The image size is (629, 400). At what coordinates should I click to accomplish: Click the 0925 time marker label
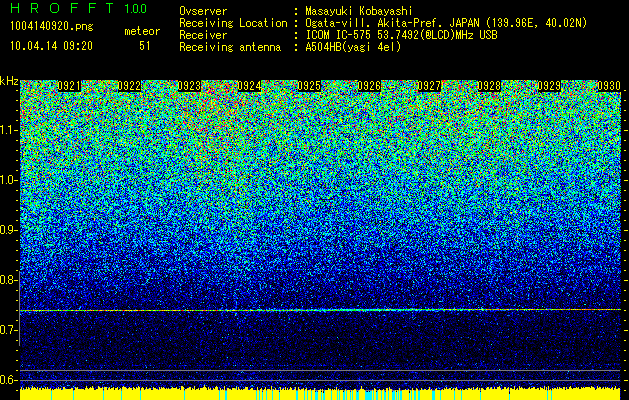click(x=309, y=86)
